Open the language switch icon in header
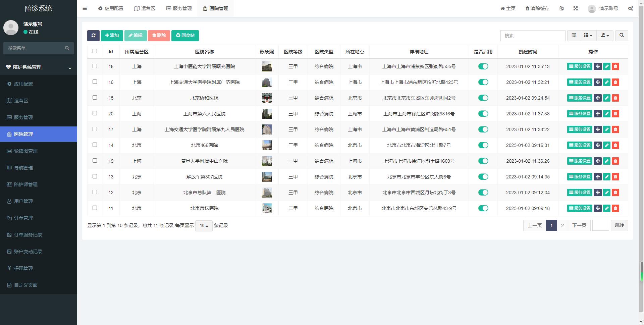 [x=561, y=8]
